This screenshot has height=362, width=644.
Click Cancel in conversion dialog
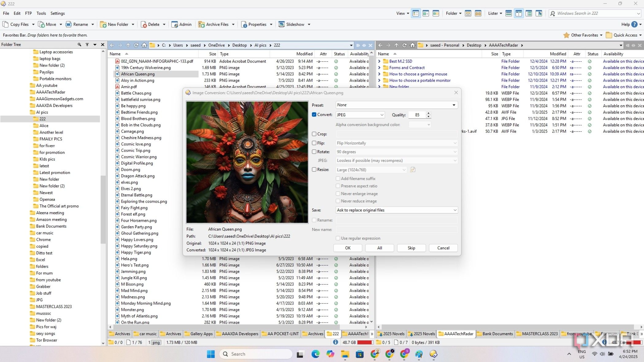[443, 248]
